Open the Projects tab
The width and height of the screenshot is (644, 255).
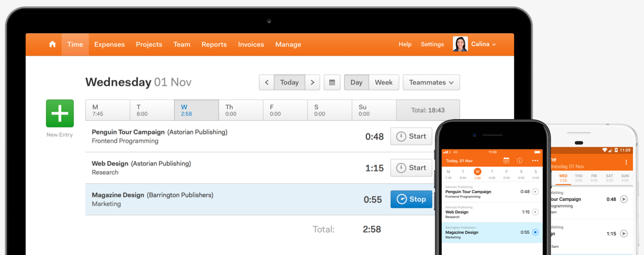pyautogui.click(x=149, y=44)
